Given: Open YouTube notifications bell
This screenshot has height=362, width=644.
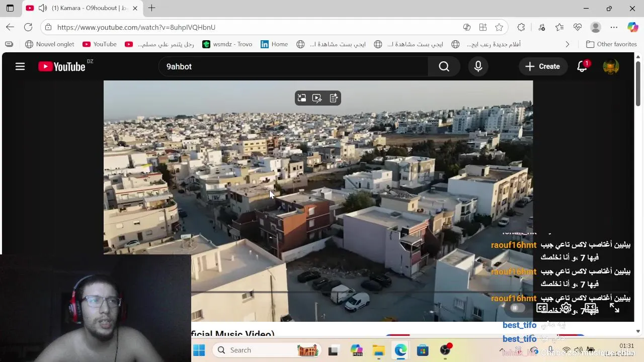Looking at the screenshot, I should coord(582,66).
